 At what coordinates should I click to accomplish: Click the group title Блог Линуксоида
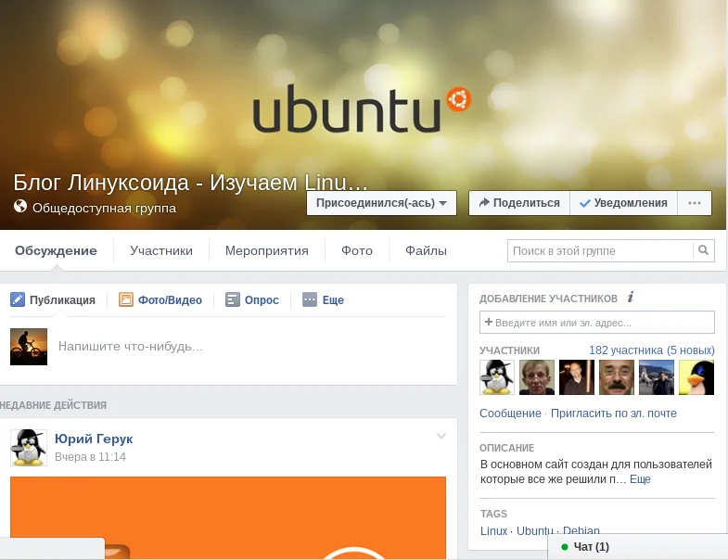(190, 183)
